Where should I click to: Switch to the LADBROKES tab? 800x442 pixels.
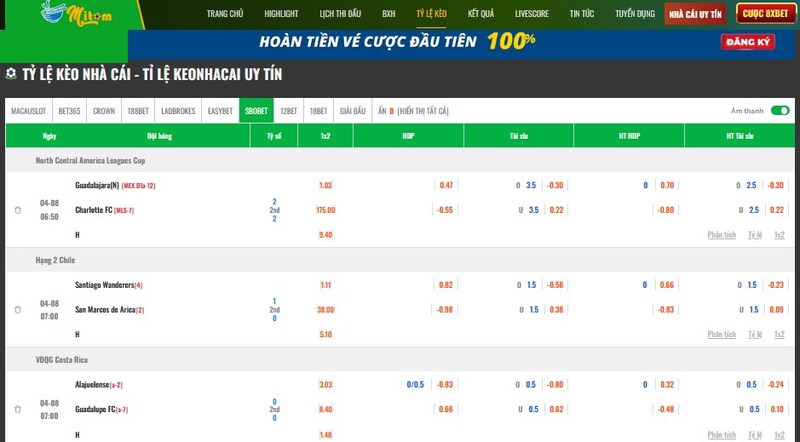178,111
